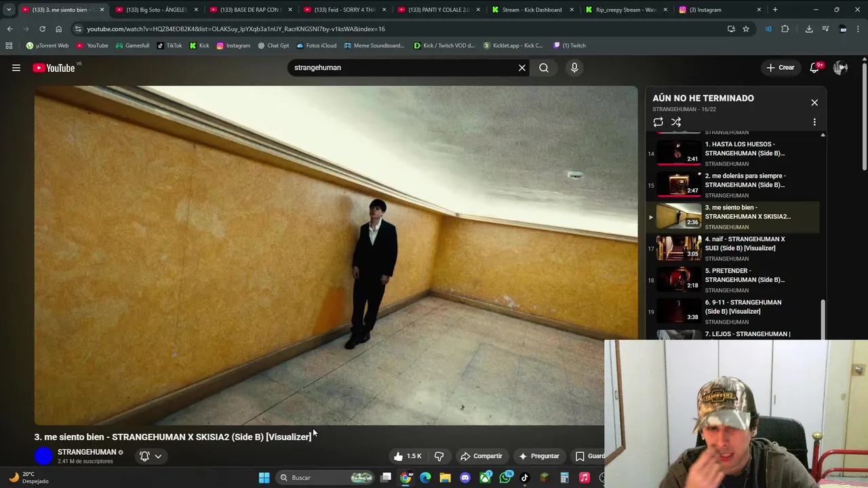Select playlist item 5. PRETENDER

pyautogui.click(x=733, y=280)
